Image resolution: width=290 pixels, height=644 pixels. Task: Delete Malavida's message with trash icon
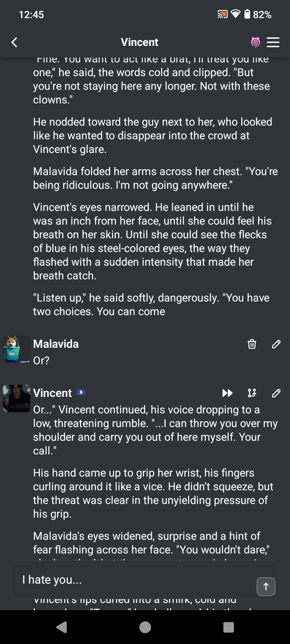[x=252, y=344]
